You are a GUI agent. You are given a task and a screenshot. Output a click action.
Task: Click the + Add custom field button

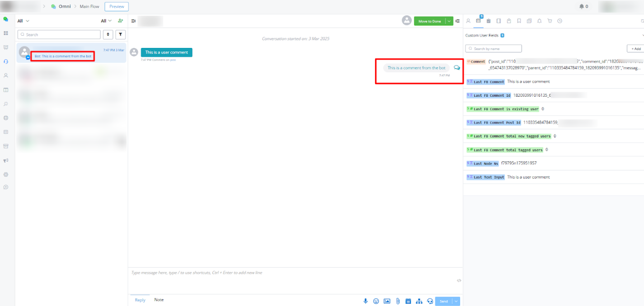pyautogui.click(x=635, y=48)
